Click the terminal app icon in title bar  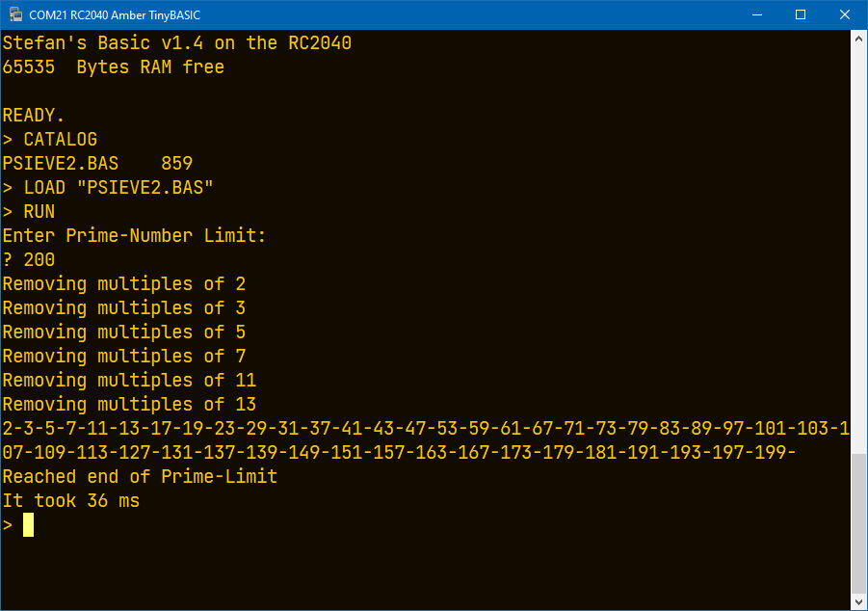point(15,14)
